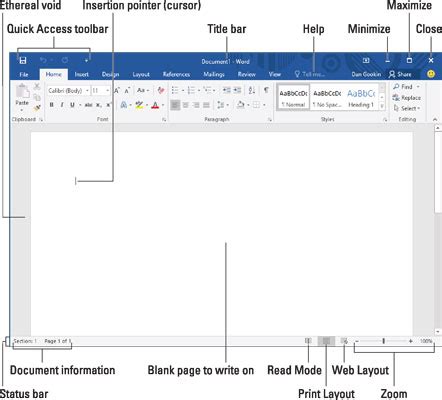Click the Format Painter brush icon

click(37, 108)
